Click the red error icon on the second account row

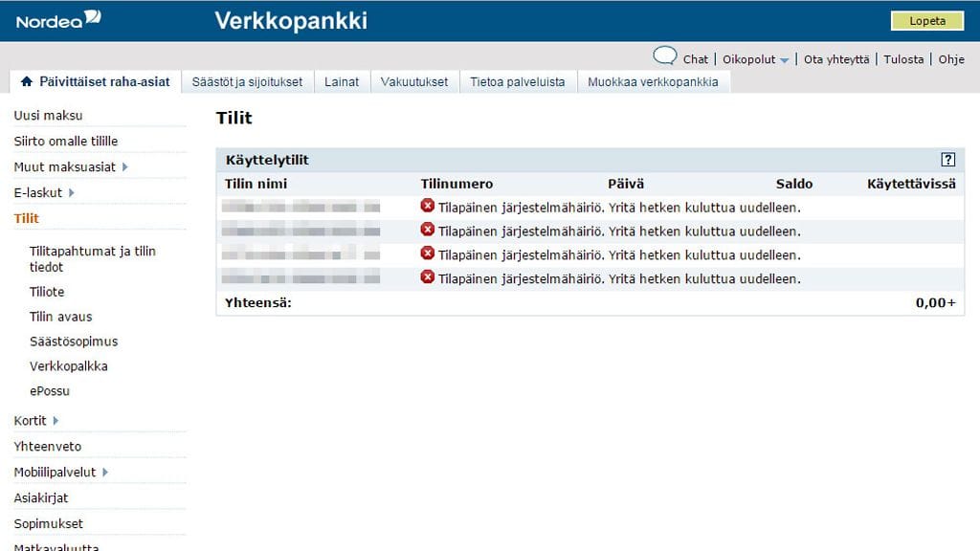(430, 231)
